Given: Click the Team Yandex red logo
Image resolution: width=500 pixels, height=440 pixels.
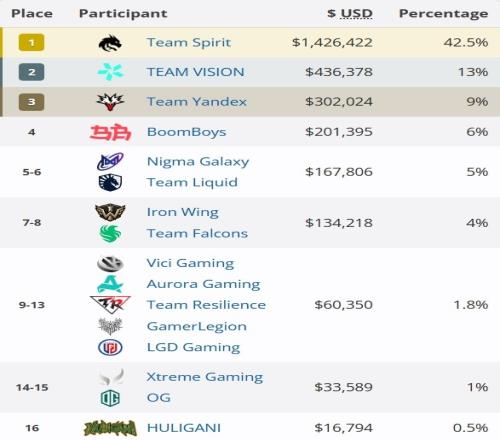Looking at the screenshot, I should (x=110, y=102).
